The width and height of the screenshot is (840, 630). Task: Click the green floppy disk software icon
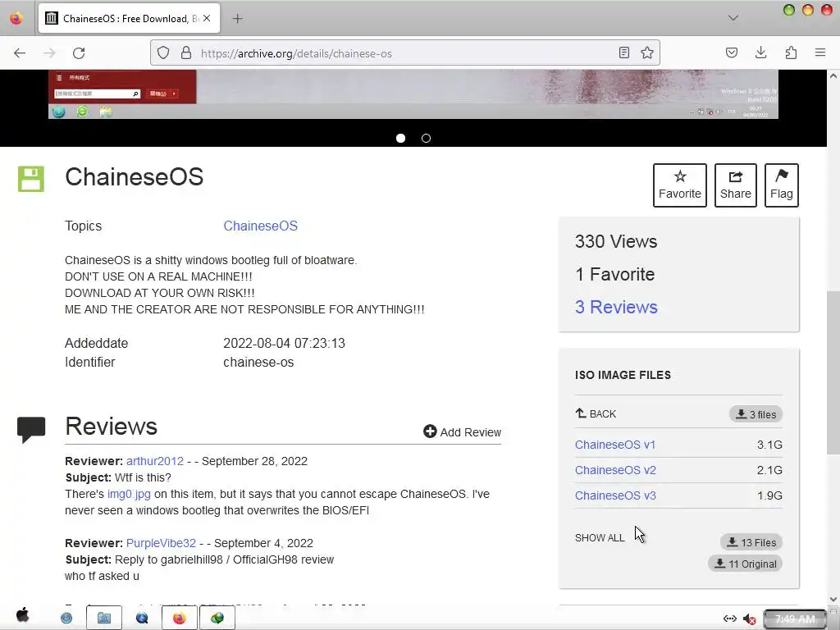[31, 179]
